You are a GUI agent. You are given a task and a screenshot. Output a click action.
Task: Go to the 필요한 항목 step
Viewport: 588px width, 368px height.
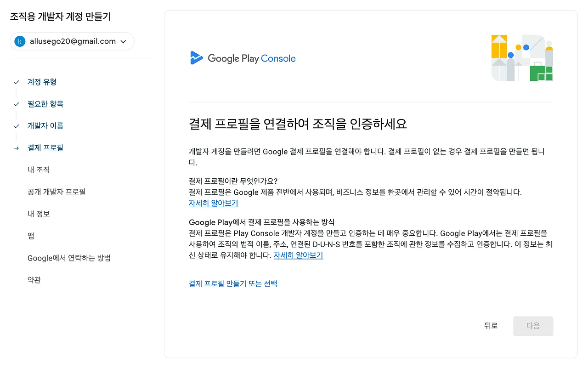coord(45,104)
